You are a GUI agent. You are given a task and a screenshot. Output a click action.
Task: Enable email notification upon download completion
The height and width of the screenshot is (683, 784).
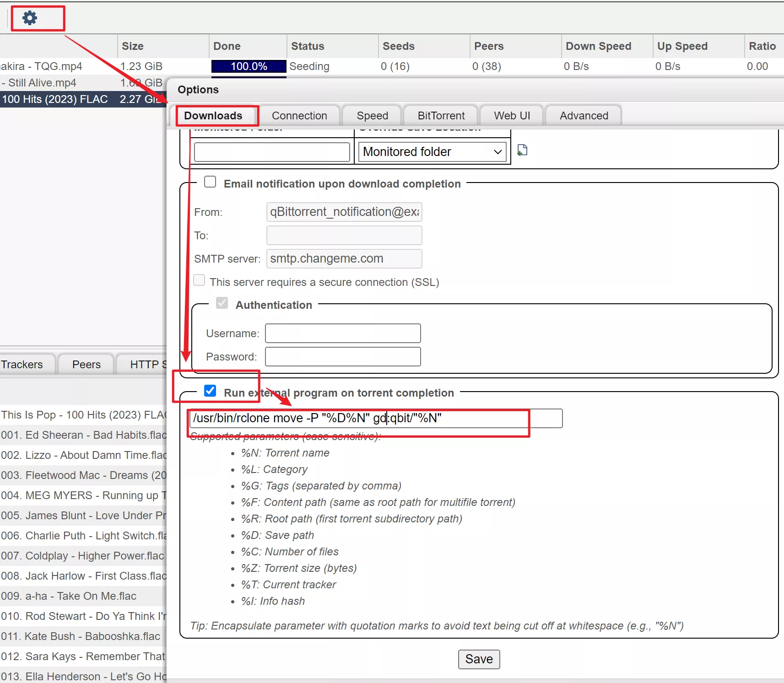[x=210, y=182]
